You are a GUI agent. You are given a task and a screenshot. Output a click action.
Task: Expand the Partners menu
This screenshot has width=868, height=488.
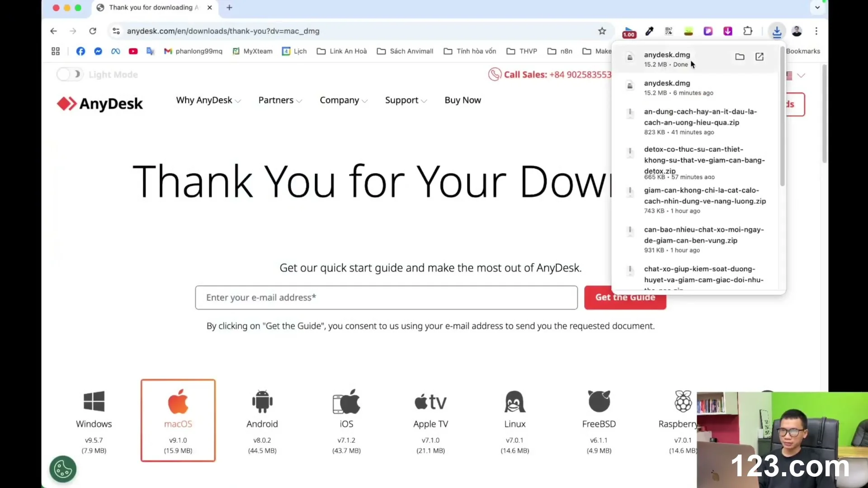[x=280, y=100]
